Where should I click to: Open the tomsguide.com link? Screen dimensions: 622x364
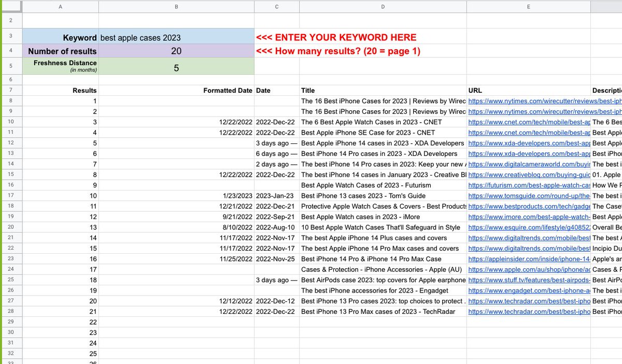pos(529,196)
